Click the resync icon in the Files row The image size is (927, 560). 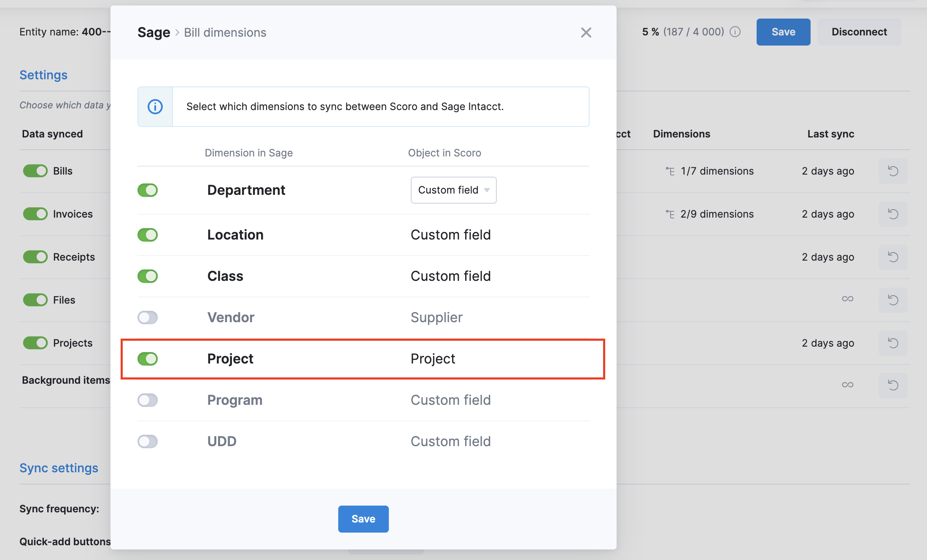click(x=893, y=300)
